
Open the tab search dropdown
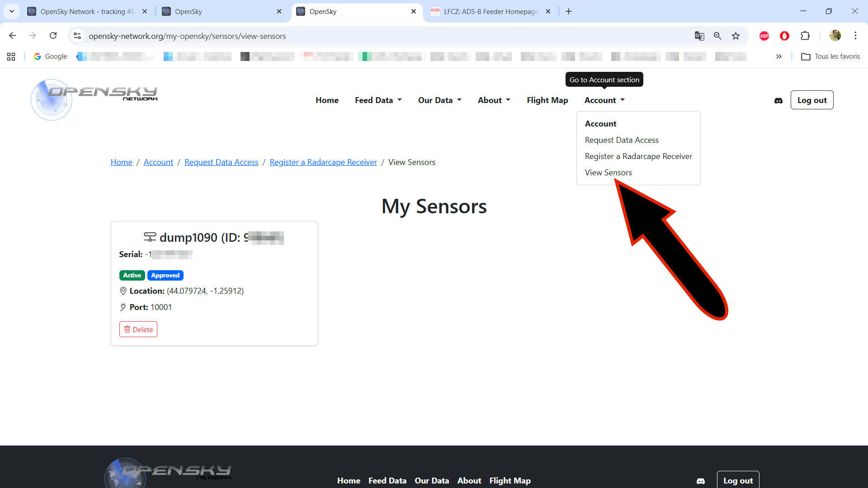[12, 11]
